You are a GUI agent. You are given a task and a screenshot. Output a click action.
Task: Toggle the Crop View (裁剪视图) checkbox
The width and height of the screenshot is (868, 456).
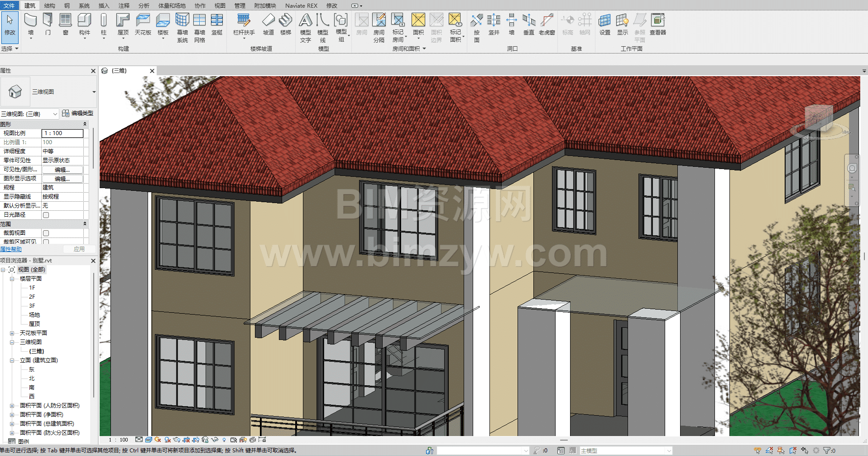[x=46, y=233]
